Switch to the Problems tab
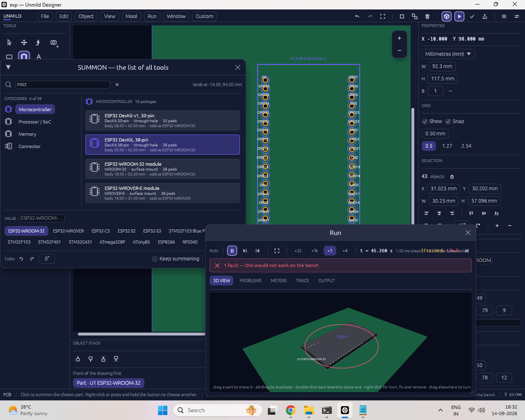Image resolution: width=525 pixels, height=420 pixels. coord(251,281)
